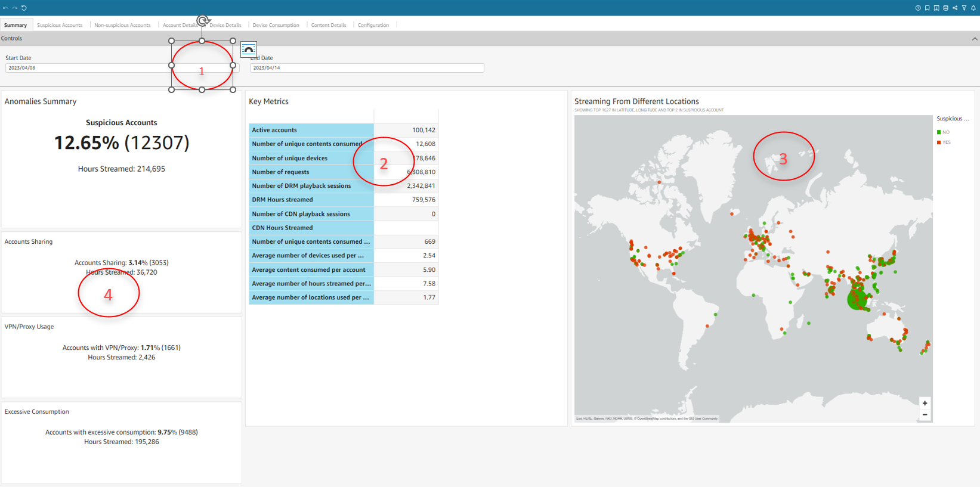Switch to Suspicious Accounts tab
The height and width of the screenshot is (487, 980).
click(x=60, y=25)
